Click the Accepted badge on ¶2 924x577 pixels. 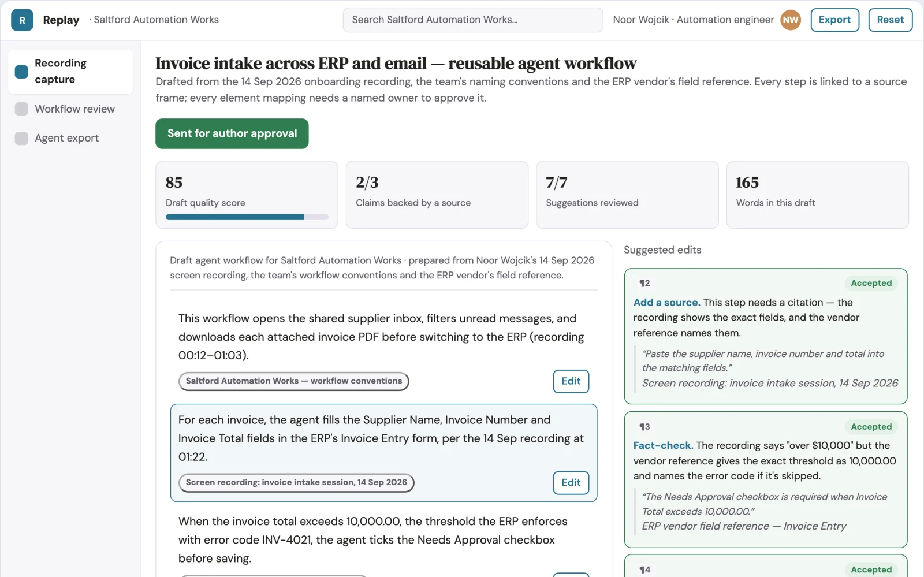coord(871,283)
